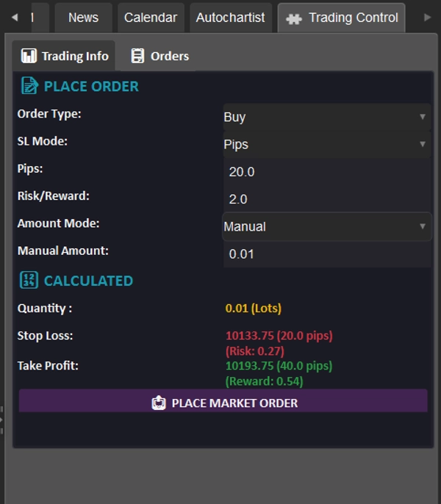Open the SL Mode dropdown showing Pips
This screenshot has width=441, height=504.
coord(327,144)
